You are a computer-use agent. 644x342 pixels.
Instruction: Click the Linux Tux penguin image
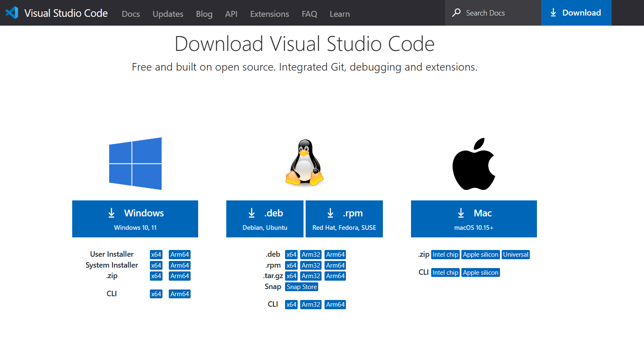(x=304, y=163)
